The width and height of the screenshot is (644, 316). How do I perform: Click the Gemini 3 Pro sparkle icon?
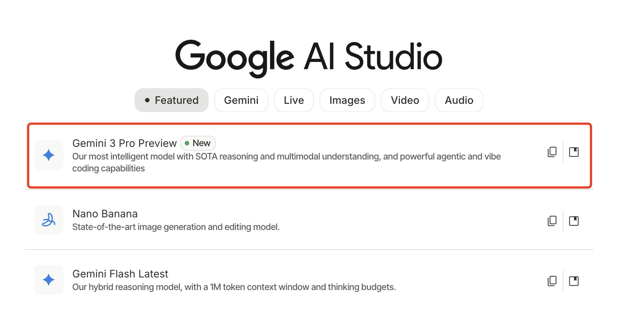point(49,155)
